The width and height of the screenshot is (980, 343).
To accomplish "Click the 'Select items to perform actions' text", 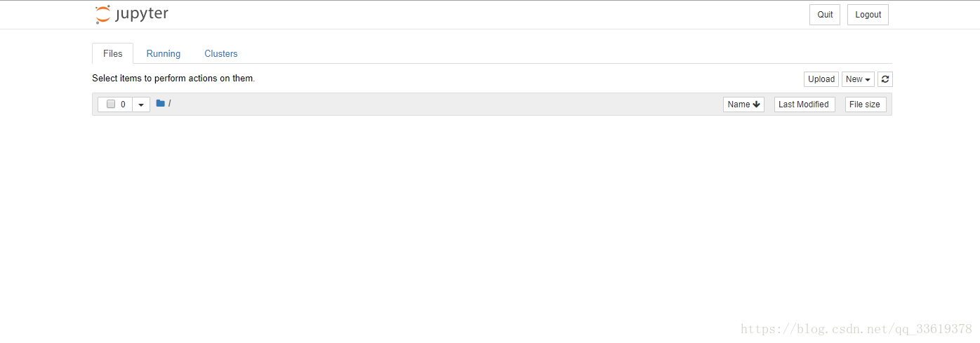I will (173, 79).
